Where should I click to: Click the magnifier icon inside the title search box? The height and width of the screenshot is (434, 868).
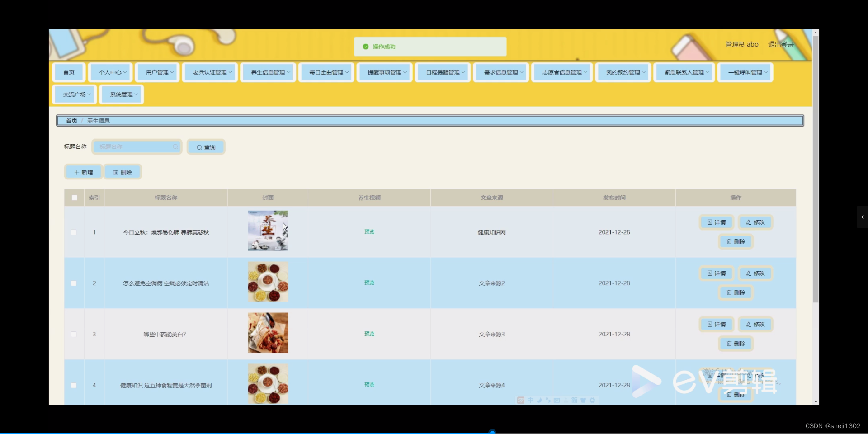coord(175,146)
